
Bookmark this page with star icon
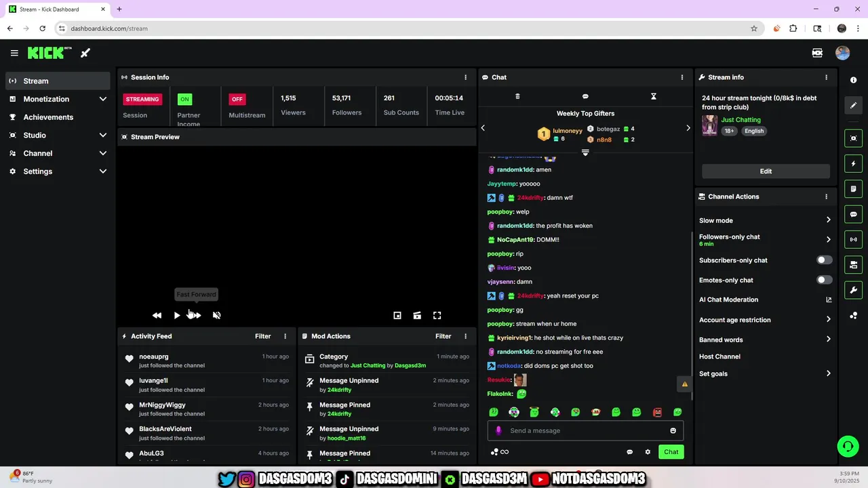tap(753, 28)
